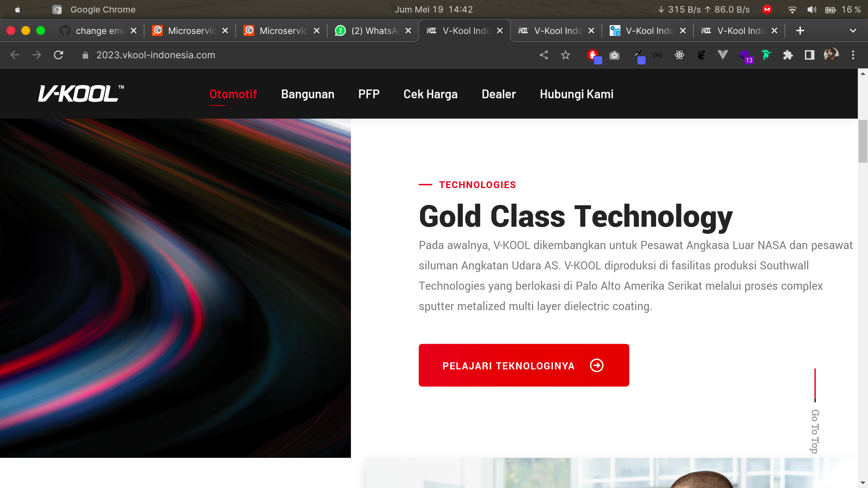Expand the tab search chevron
The width and height of the screenshot is (868, 488).
click(854, 31)
